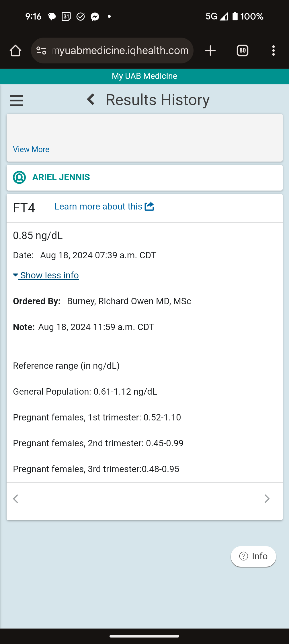Go to next result with right chevron
289x644 pixels.
(x=267, y=499)
